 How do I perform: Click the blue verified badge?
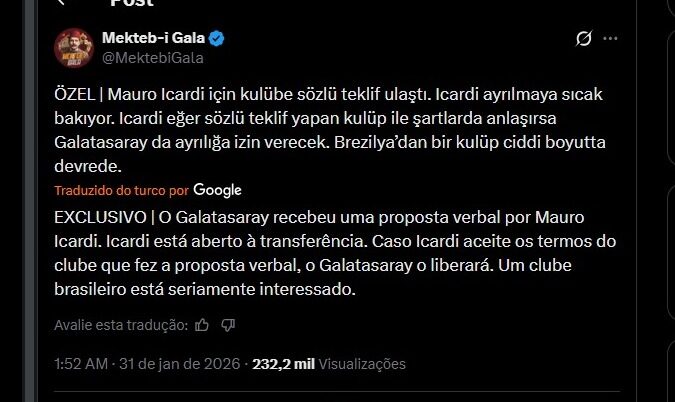(217, 38)
